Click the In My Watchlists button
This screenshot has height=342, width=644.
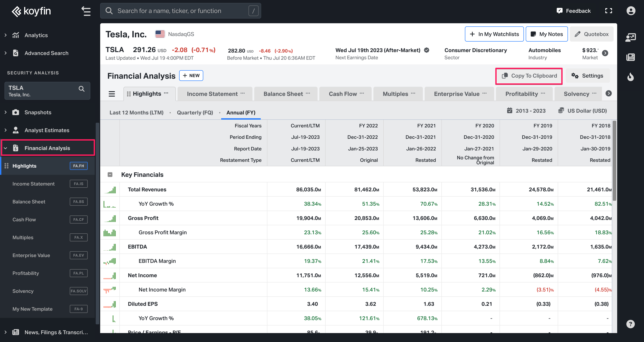[x=494, y=34]
